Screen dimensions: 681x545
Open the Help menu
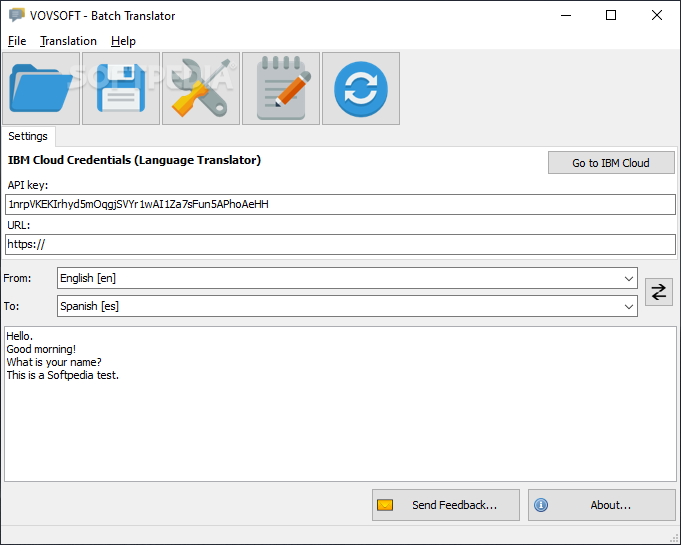click(123, 41)
